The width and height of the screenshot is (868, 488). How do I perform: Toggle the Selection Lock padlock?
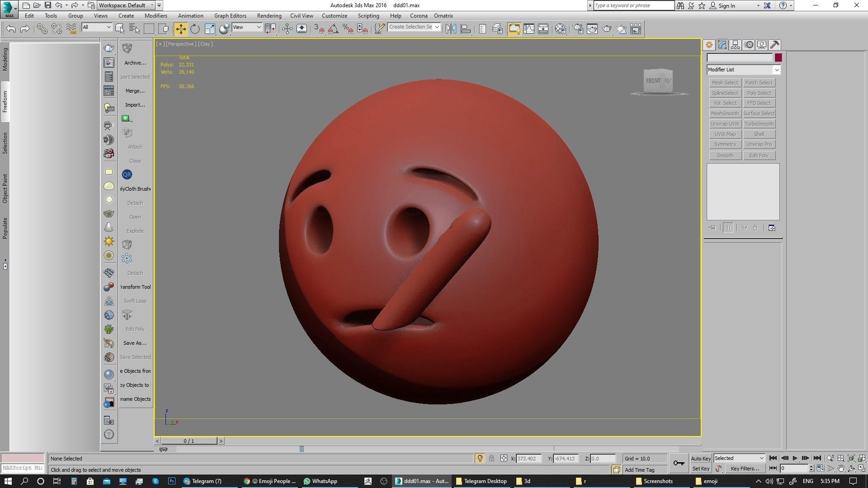pos(491,458)
